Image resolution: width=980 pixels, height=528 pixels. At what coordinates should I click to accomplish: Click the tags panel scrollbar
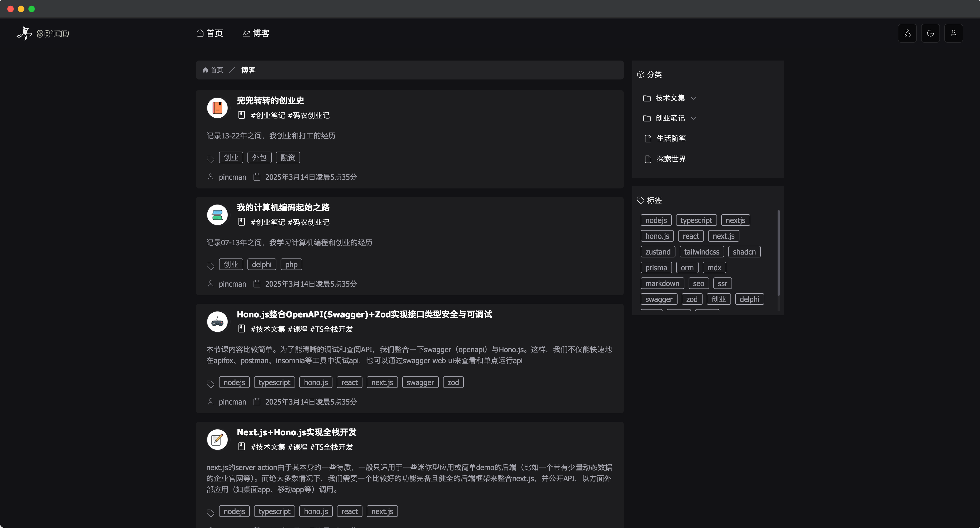(x=778, y=253)
